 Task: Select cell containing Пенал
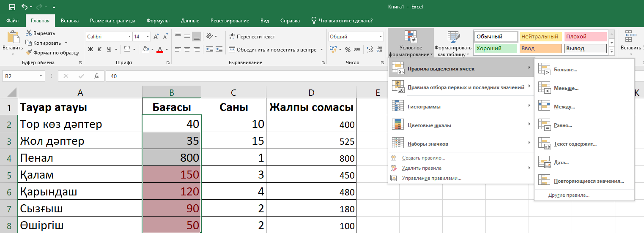coord(80,158)
